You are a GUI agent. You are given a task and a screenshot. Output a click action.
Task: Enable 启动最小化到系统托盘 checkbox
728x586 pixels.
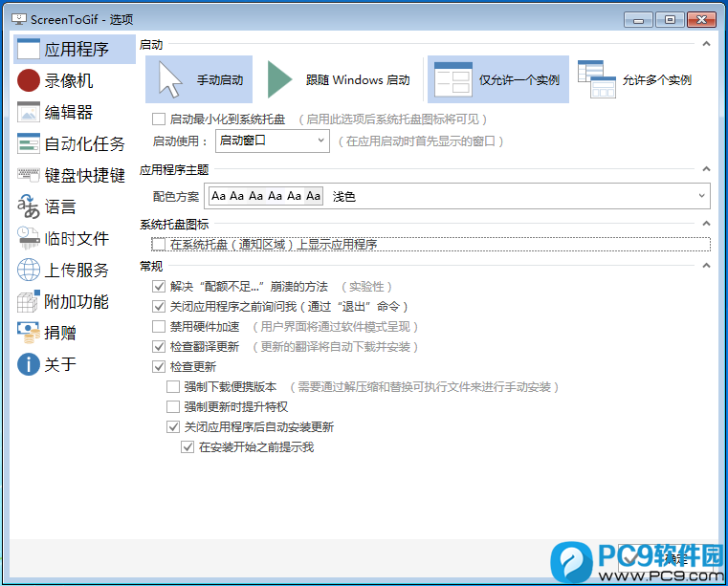(159, 119)
